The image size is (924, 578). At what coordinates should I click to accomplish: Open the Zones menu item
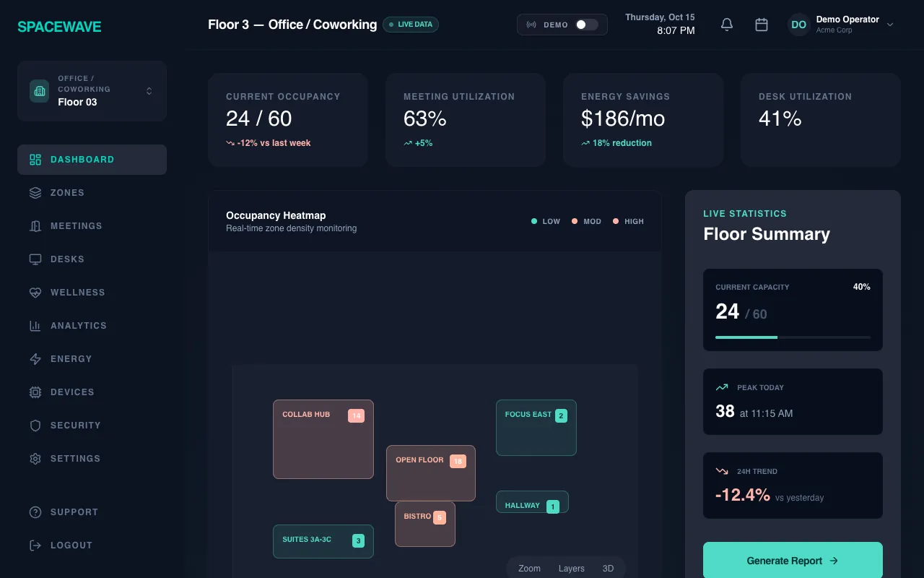pyautogui.click(x=92, y=193)
